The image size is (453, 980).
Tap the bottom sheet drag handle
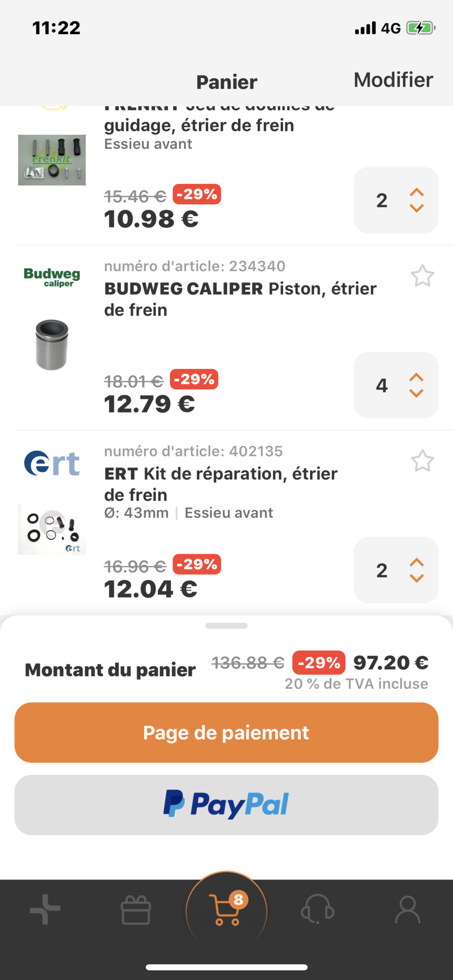226,626
